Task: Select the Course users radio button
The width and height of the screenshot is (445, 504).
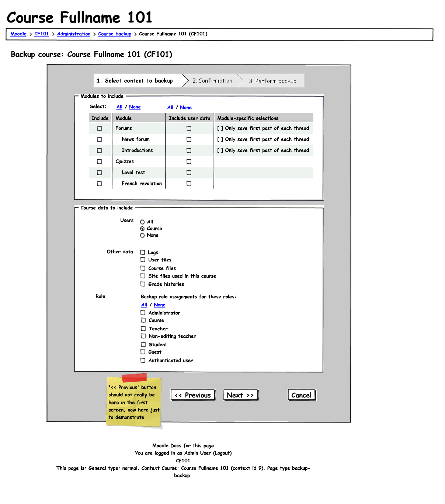Action: 142,229
